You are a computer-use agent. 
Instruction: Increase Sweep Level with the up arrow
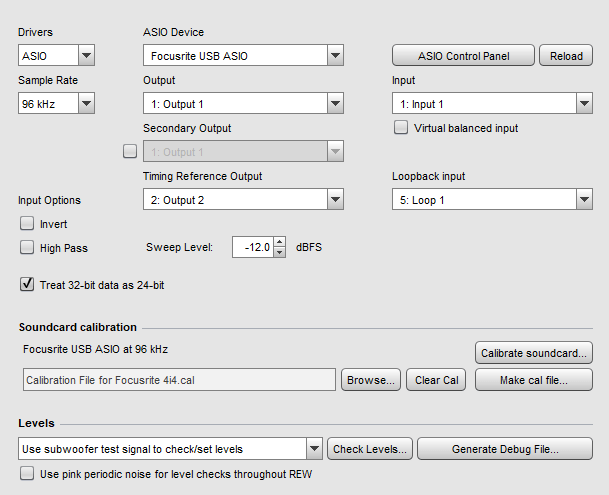tap(280, 242)
